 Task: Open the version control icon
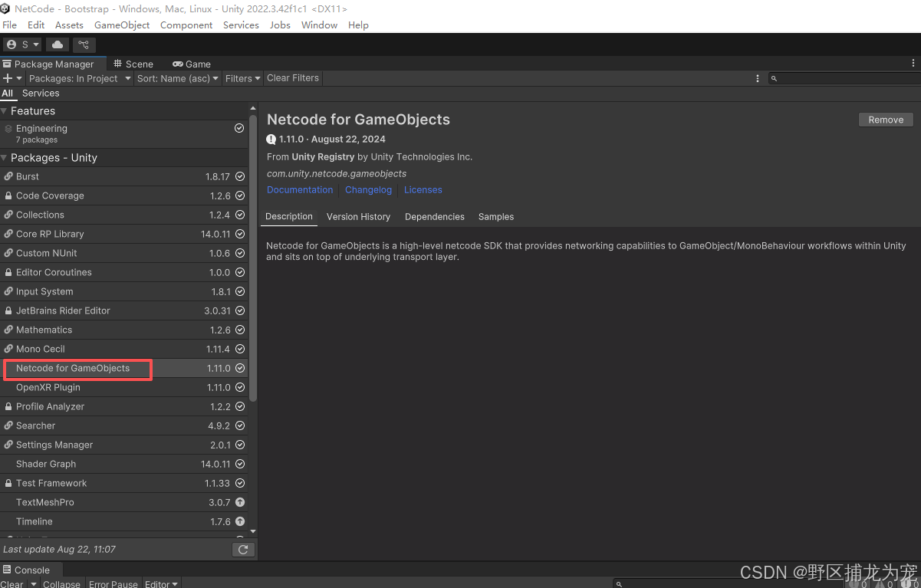click(x=84, y=44)
